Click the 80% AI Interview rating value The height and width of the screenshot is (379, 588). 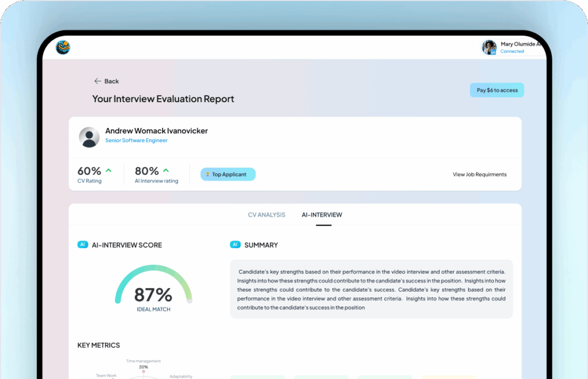coord(146,171)
